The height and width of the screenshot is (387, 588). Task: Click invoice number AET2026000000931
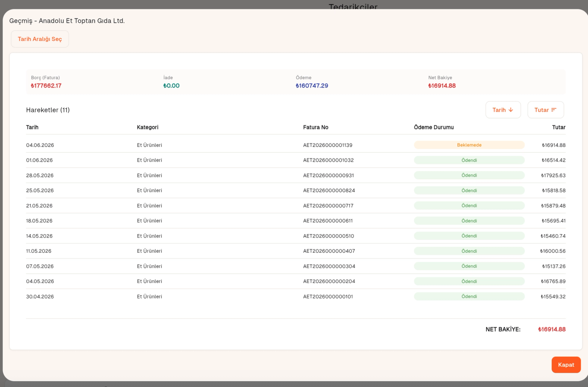click(328, 175)
